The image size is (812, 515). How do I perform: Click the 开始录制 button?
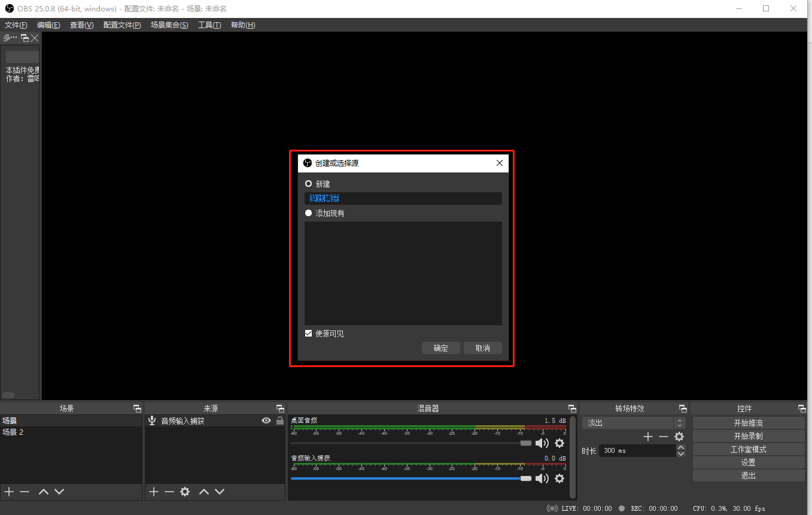pos(748,436)
